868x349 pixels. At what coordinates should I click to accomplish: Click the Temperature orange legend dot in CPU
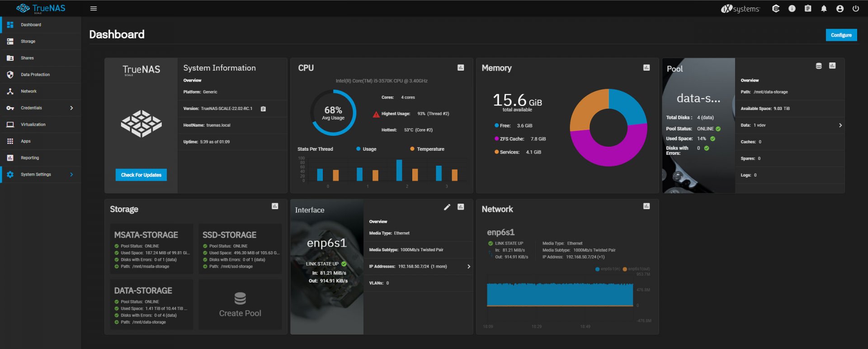tap(412, 149)
